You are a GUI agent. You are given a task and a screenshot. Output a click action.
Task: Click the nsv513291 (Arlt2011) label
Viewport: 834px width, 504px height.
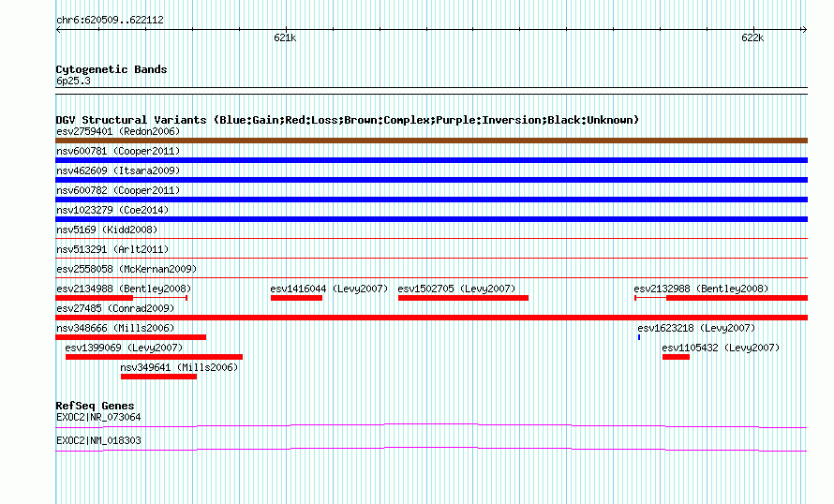[112, 249]
